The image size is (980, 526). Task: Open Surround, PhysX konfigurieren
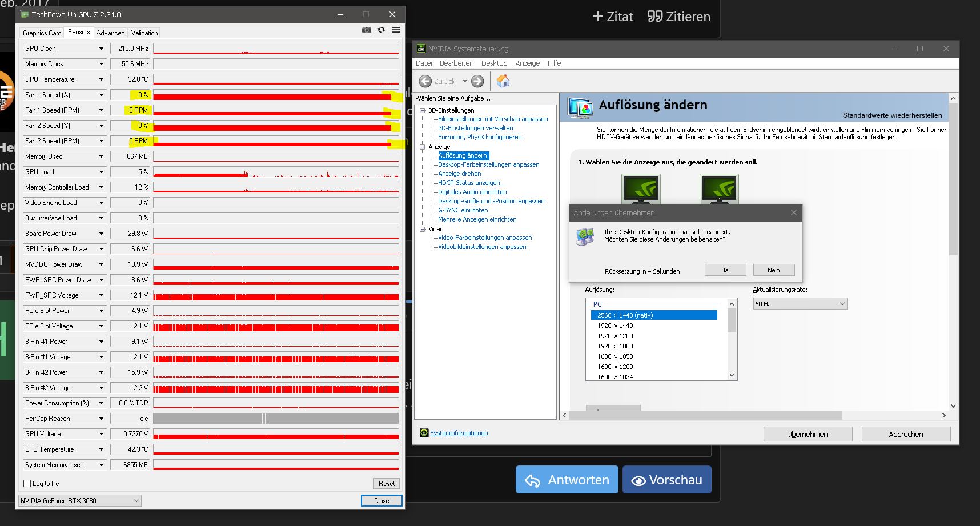click(x=480, y=137)
